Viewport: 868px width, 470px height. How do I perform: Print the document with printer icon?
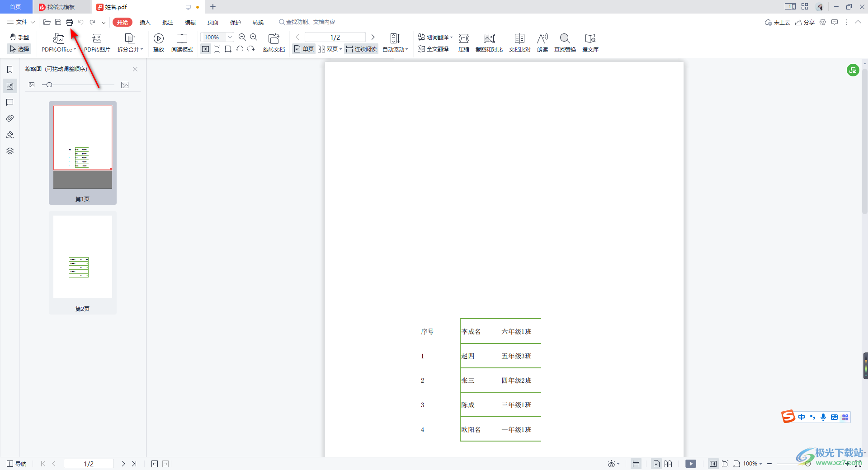point(69,22)
